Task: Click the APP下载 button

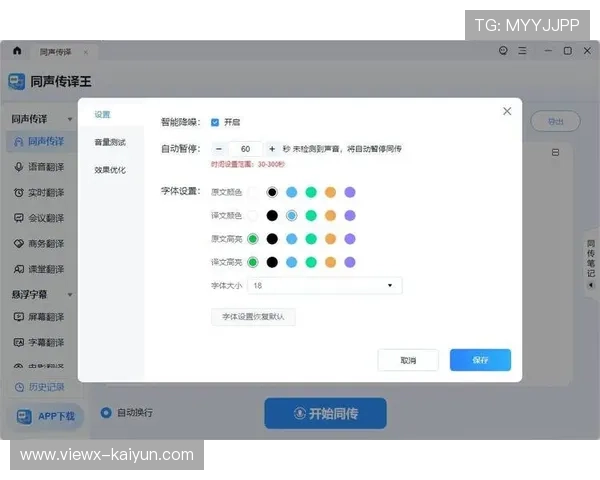Action: [46, 416]
